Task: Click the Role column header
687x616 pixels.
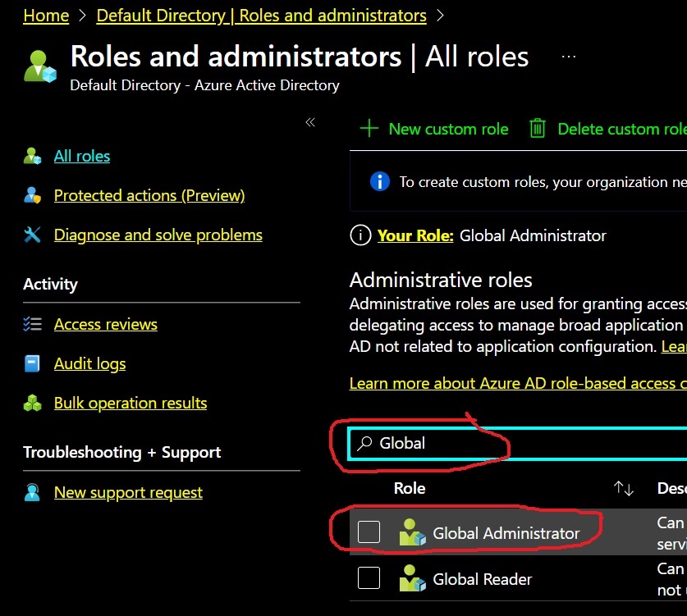Action: click(x=410, y=488)
